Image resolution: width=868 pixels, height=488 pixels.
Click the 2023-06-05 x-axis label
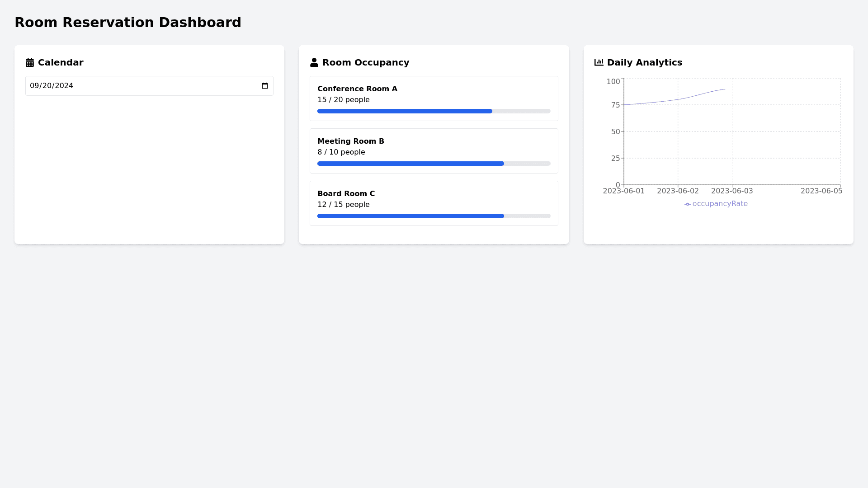click(821, 191)
